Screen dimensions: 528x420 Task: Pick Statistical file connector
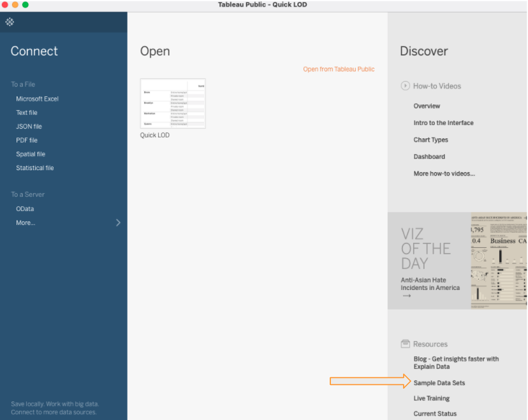coord(35,168)
